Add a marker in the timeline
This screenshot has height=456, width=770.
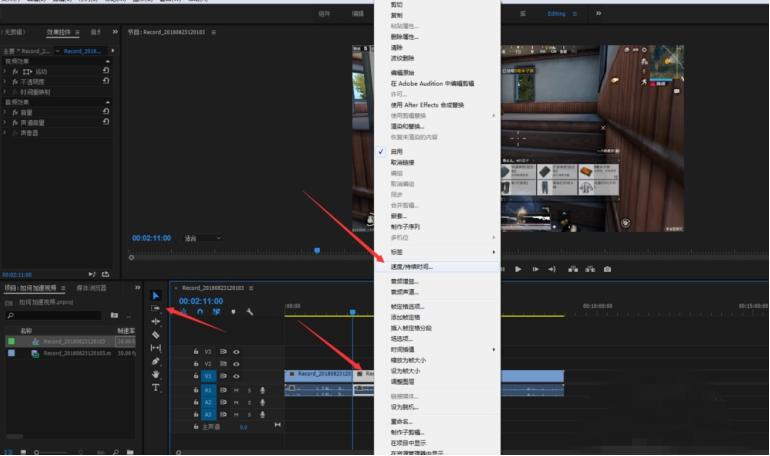tap(233, 312)
